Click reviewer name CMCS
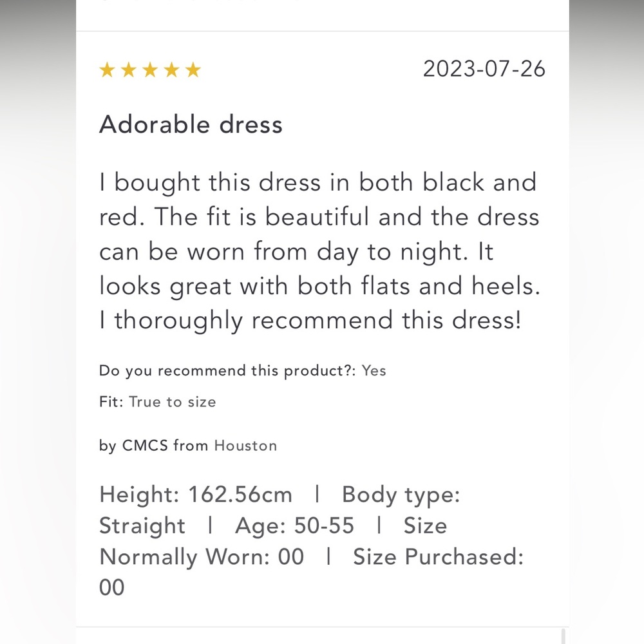 click(x=145, y=446)
